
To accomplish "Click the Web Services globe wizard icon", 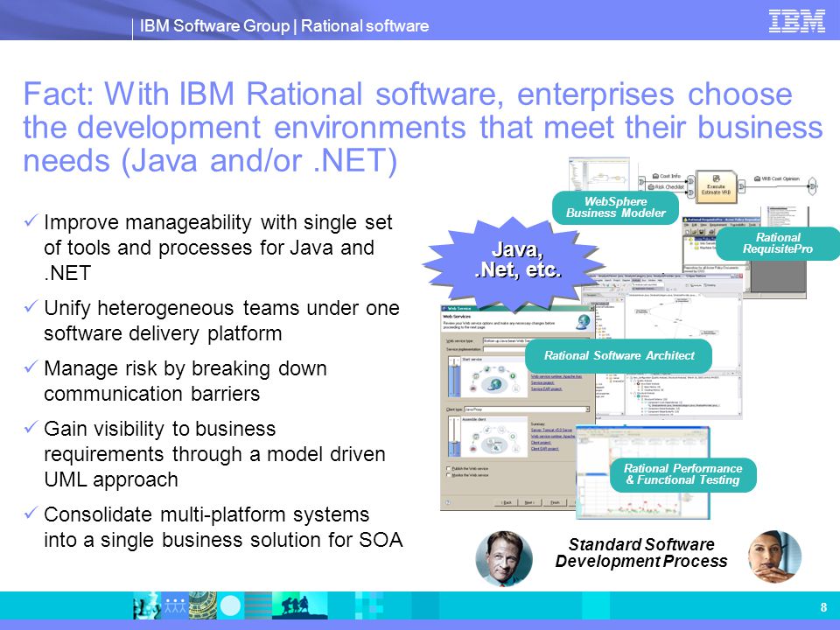I will click(583, 322).
